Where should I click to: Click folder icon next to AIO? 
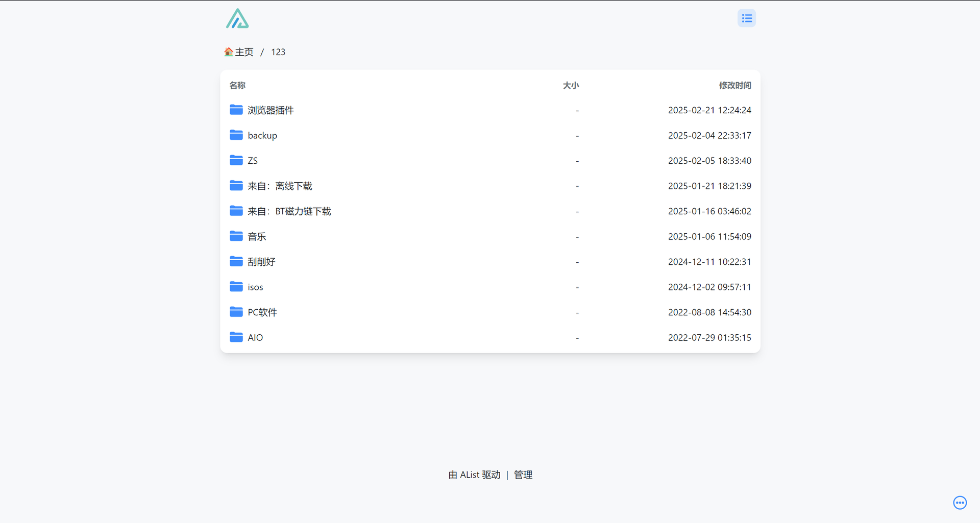tap(236, 337)
